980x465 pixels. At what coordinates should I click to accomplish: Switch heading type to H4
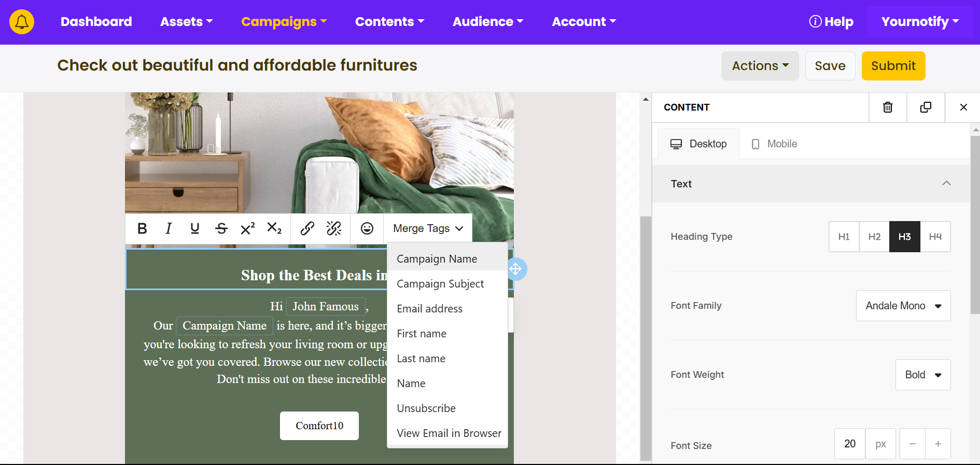(x=935, y=237)
